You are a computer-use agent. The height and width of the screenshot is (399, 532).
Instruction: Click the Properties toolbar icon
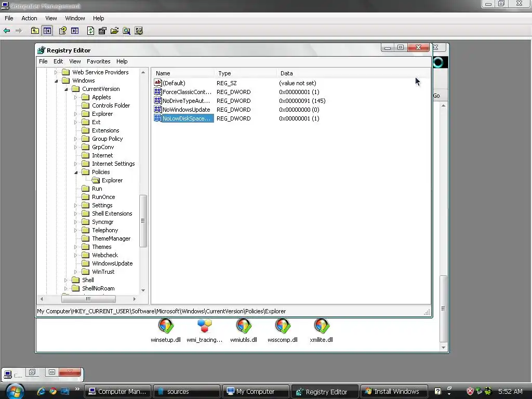(102, 31)
